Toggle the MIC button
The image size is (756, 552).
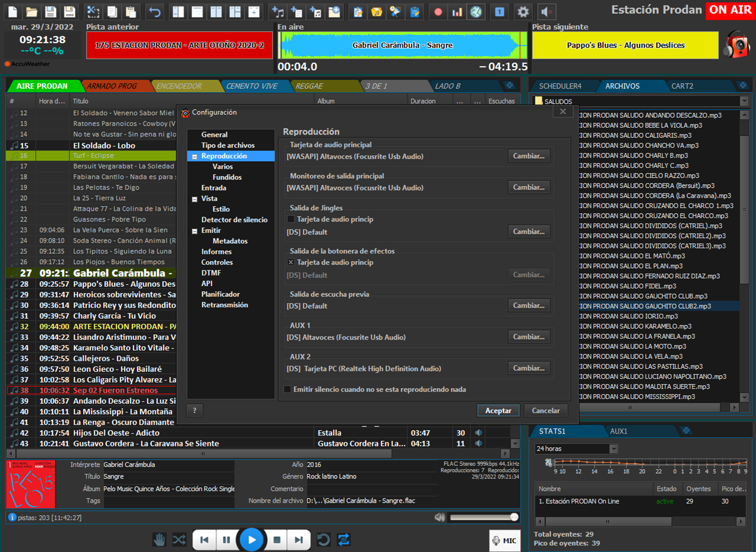[x=505, y=541]
